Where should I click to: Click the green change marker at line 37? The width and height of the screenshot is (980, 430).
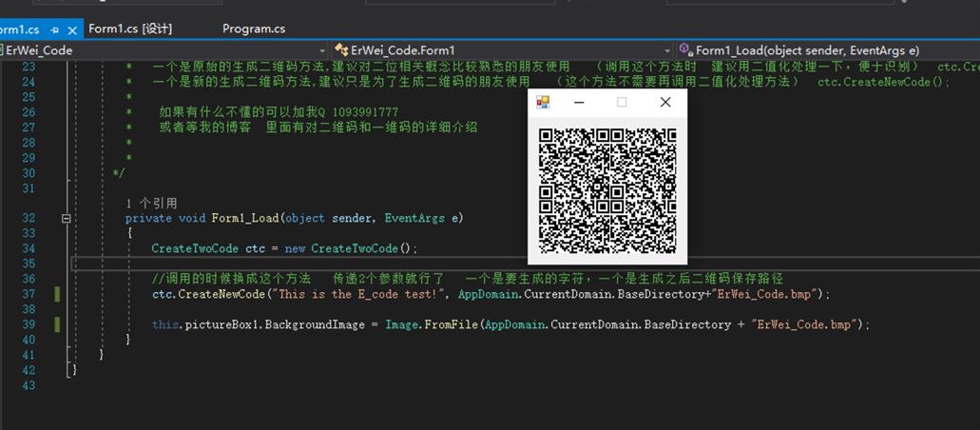tap(57, 294)
